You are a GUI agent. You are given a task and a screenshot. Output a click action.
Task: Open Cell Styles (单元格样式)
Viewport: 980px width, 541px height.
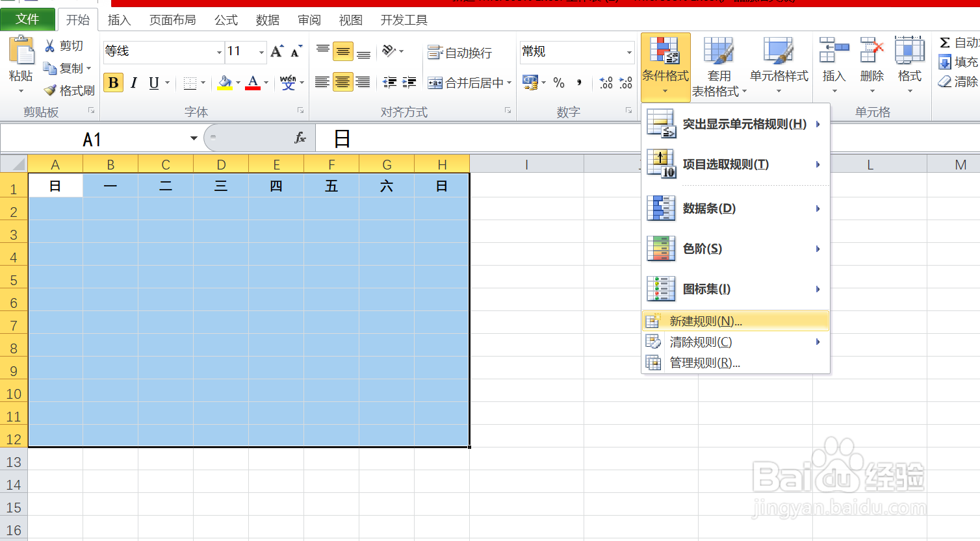click(779, 66)
